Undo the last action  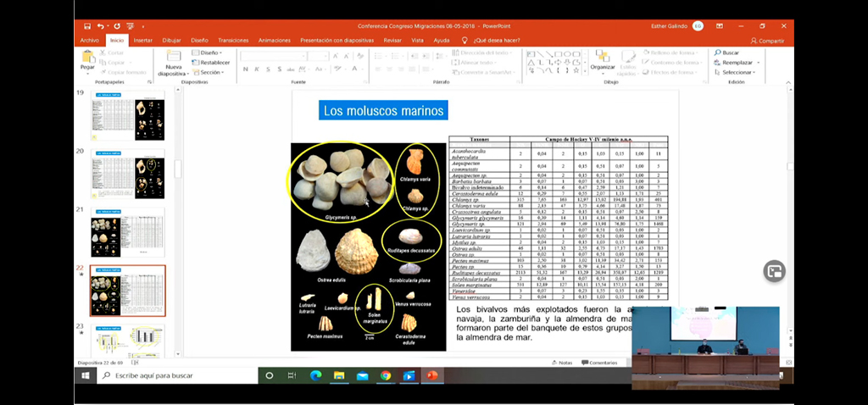click(x=102, y=26)
